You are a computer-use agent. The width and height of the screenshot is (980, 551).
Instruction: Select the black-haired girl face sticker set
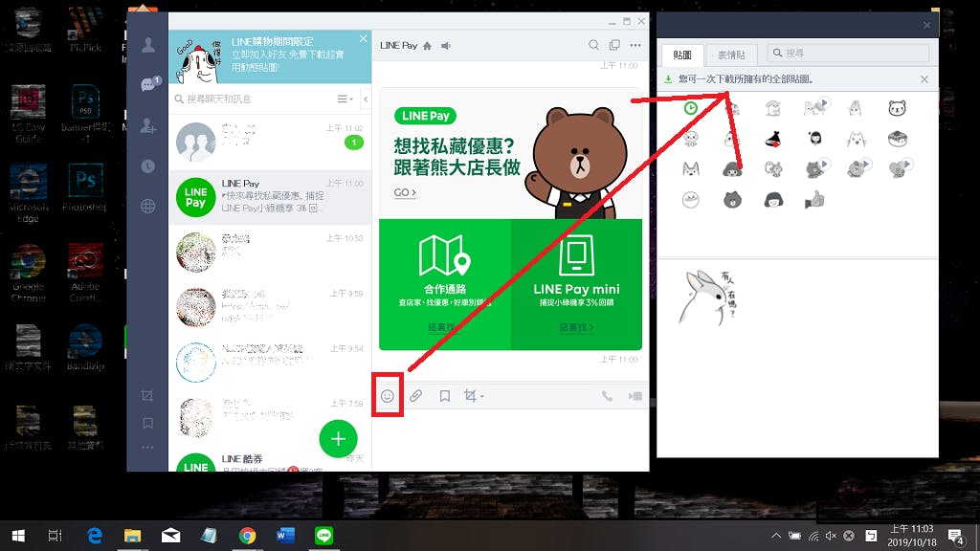(814, 138)
